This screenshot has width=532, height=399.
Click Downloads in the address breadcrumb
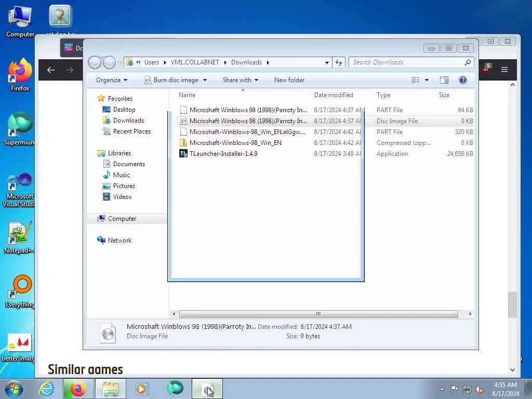(246, 62)
